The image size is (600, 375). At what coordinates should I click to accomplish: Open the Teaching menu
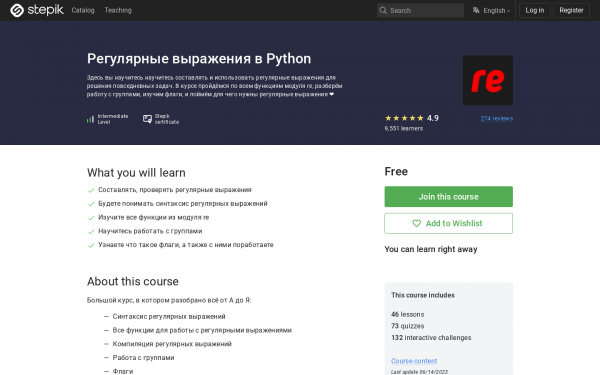tap(118, 10)
